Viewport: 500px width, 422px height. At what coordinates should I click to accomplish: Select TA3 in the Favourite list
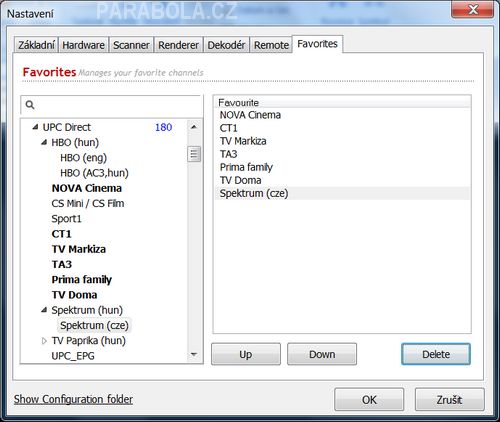tap(342, 154)
